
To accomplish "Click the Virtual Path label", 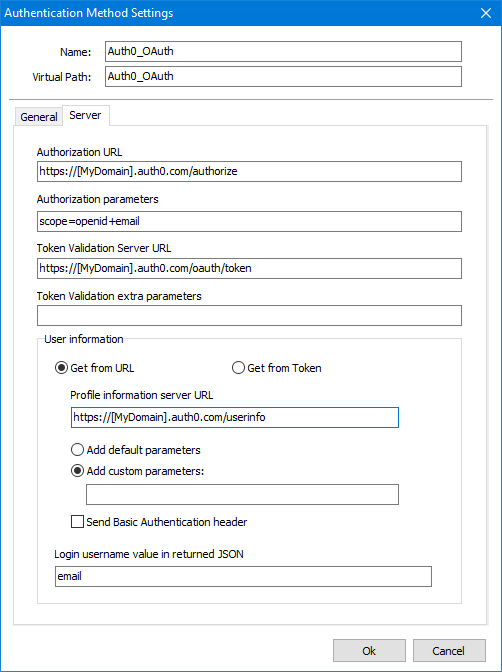I will pyautogui.click(x=62, y=77).
